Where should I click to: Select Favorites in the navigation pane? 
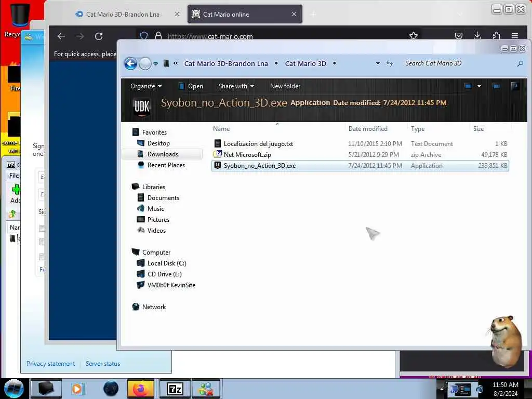click(154, 132)
